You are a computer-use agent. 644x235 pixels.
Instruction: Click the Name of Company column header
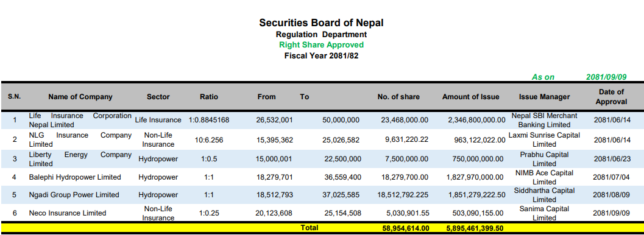(80, 97)
